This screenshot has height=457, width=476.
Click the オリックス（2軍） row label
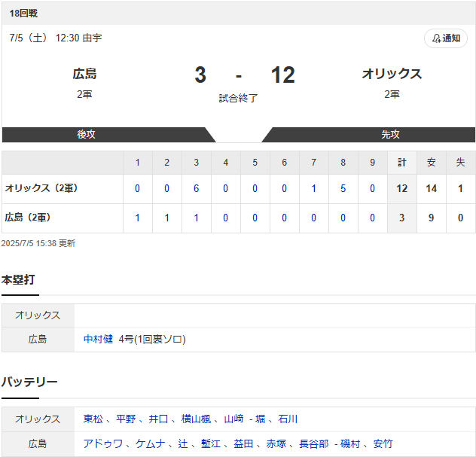coord(41,188)
